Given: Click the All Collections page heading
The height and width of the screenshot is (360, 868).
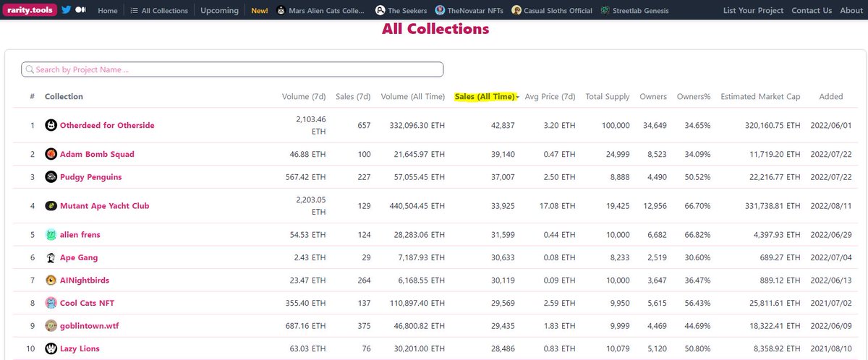Looking at the screenshot, I should pyautogui.click(x=435, y=30).
